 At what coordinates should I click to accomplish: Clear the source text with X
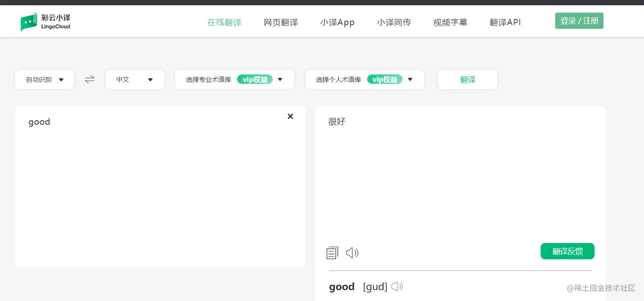click(x=290, y=116)
